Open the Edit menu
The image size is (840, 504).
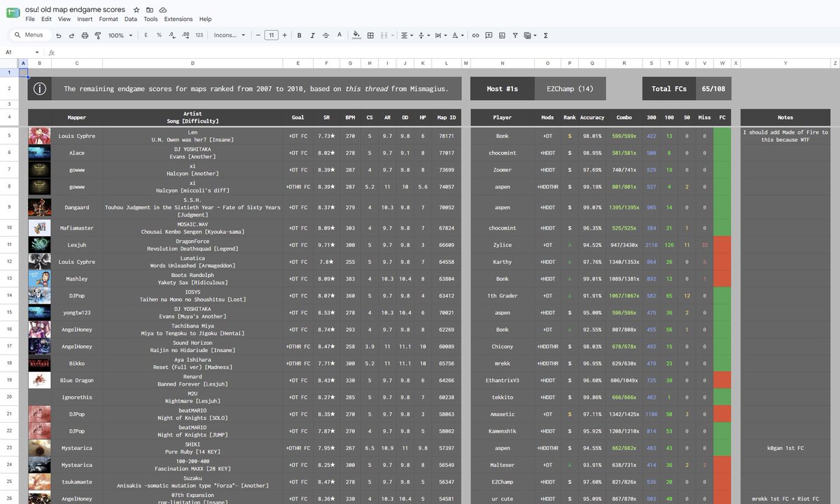click(46, 19)
